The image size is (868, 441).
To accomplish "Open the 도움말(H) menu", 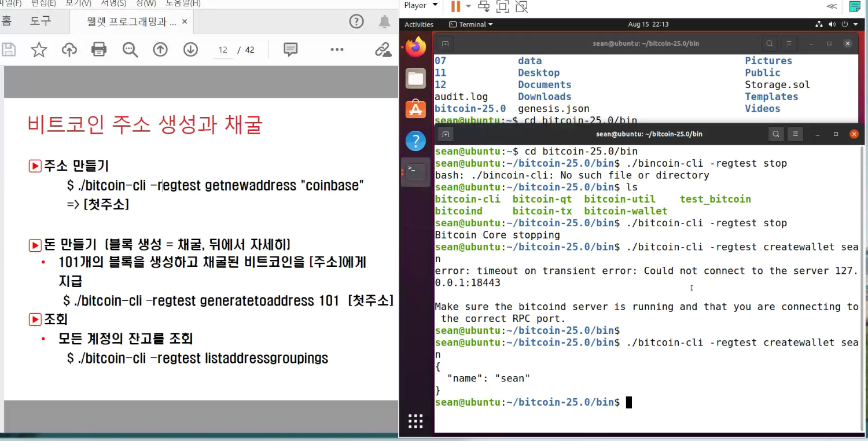I will pyautogui.click(x=183, y=3).
